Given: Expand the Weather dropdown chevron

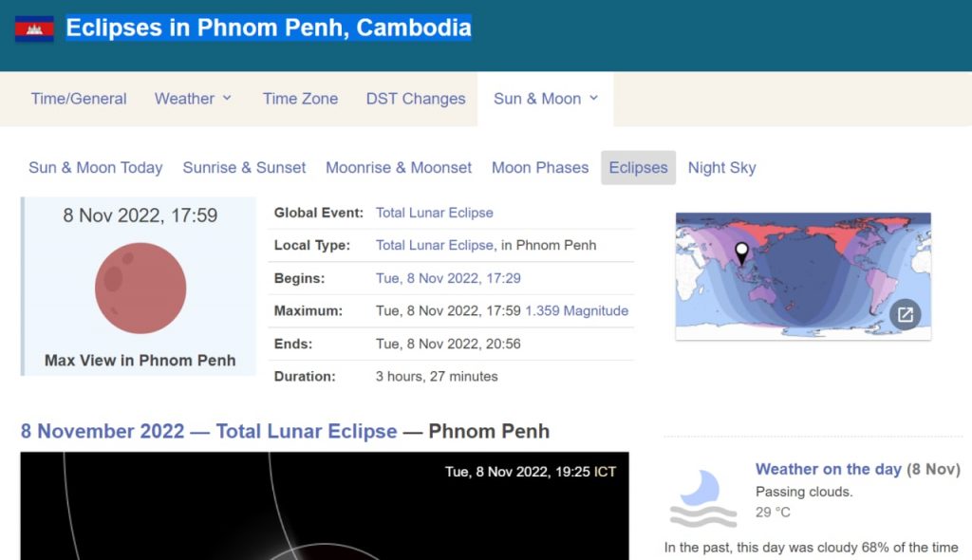Looking at the screenshot, I should pyautogui.click(x=227, y=98).
